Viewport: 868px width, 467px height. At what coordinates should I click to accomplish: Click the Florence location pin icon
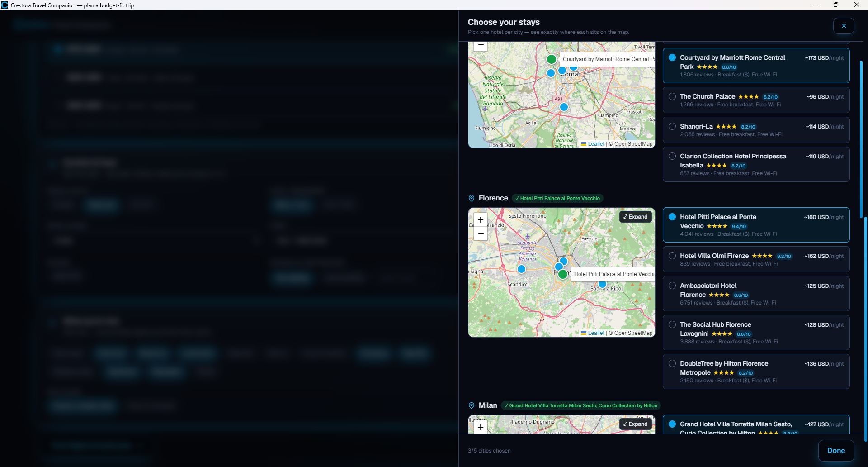point(472,198)
